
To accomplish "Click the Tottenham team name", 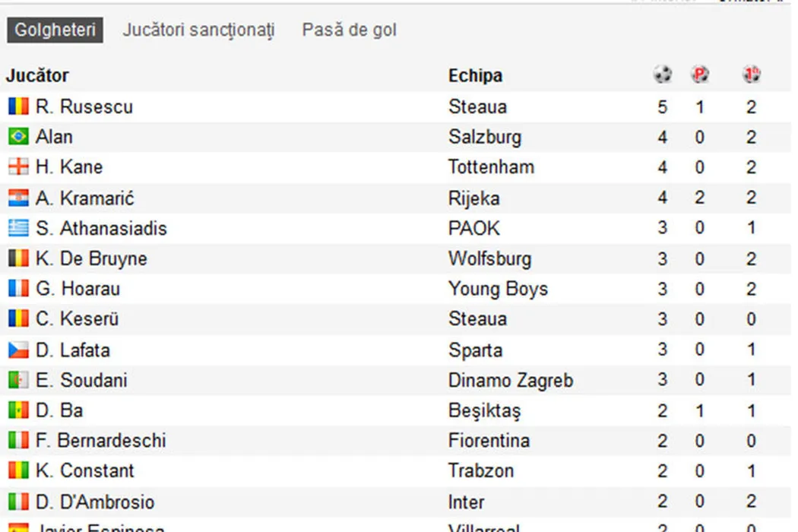I will 491,167.
